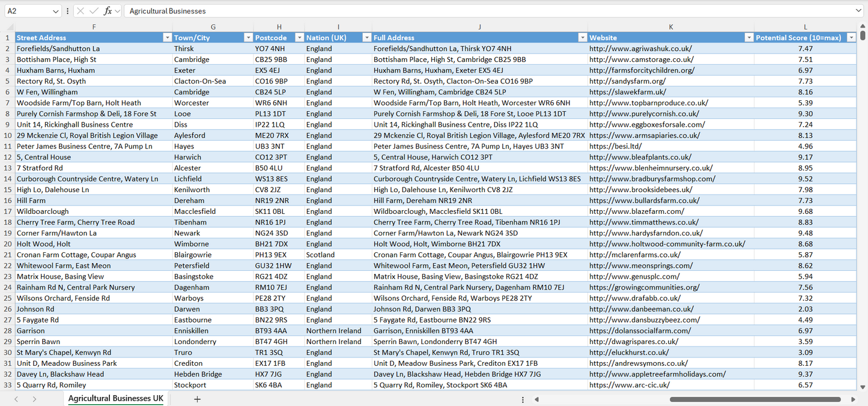Click the Cancel icon in the formula bar
This screenshot has height=406, width=868.
click(80, 10)
